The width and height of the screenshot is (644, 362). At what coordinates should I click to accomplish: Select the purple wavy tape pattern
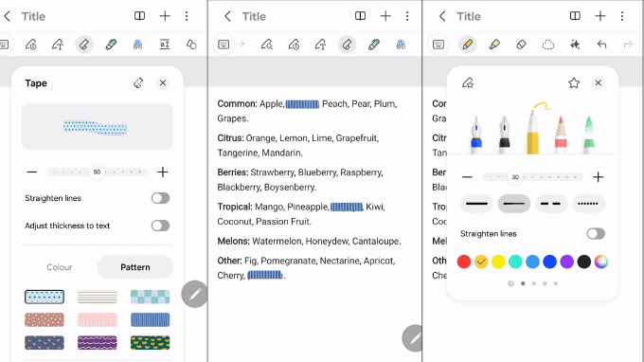(98, 343)
